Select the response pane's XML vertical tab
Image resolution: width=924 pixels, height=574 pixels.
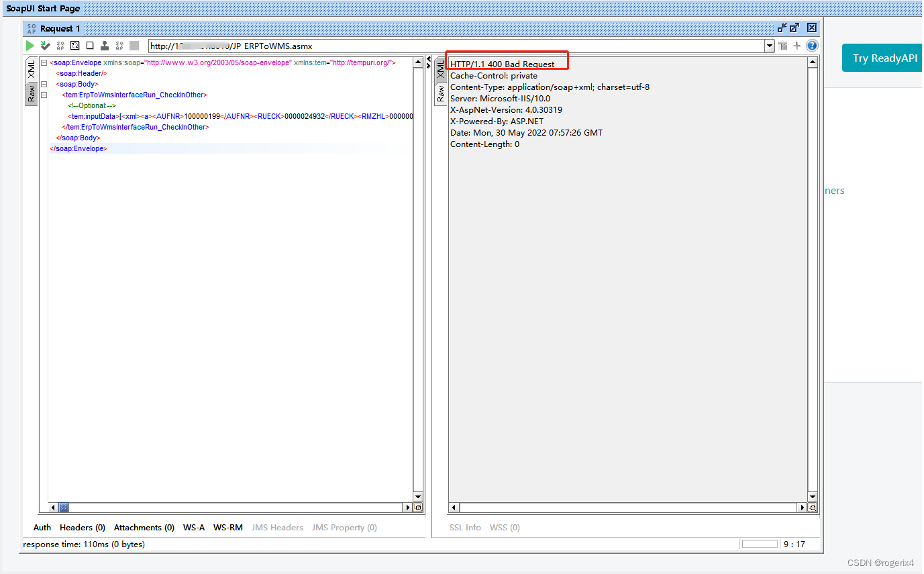point(440,69)
